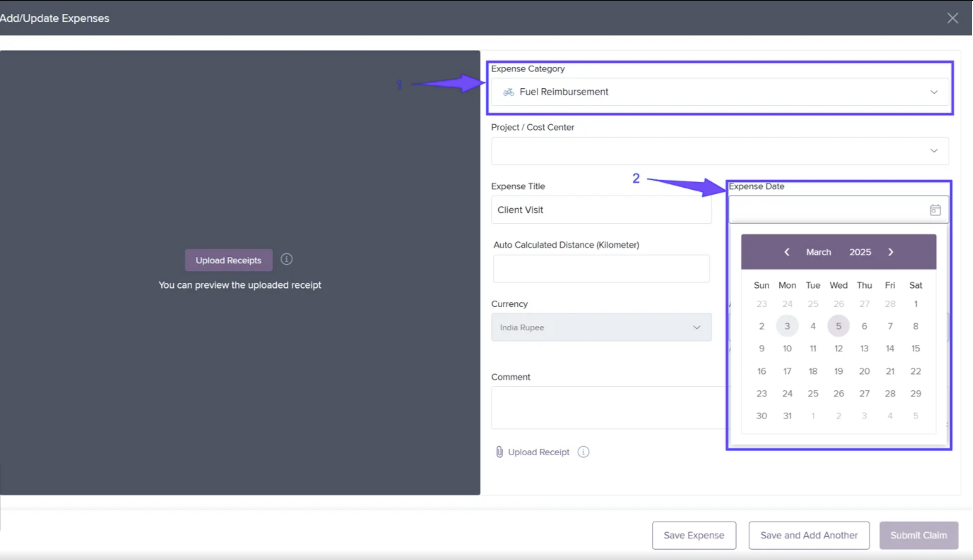Screen dimensions: 973x560
Task: Click the calendar icon in Expense Date
Action: [935, 210]
